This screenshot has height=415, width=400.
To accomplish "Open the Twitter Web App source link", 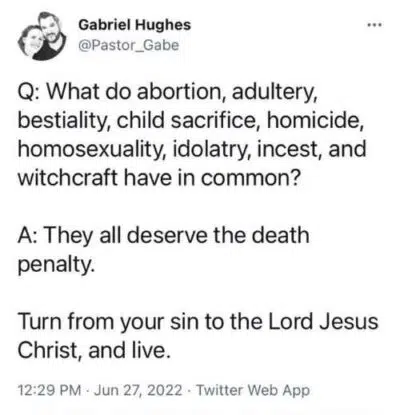I will click(253, 390).
